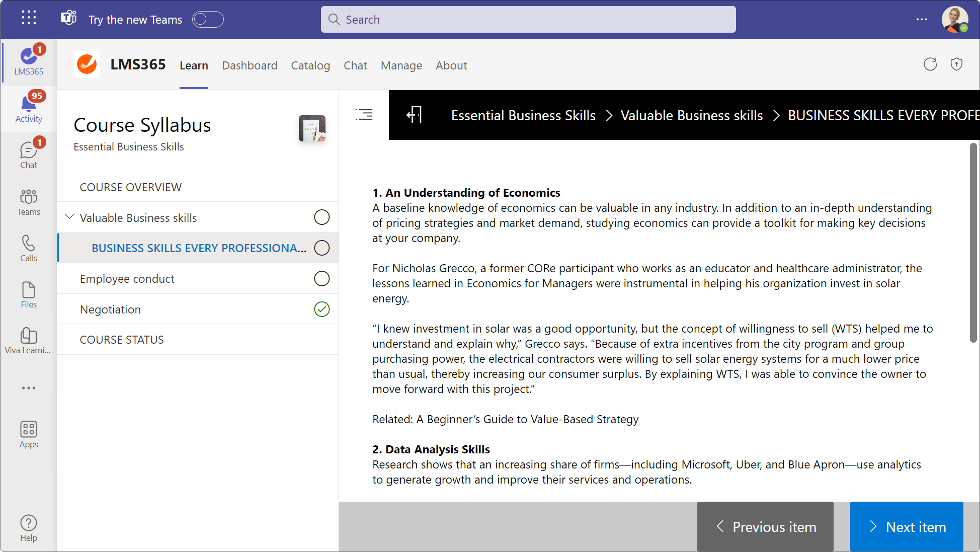The height and width of the screenshot is (552, 980).
Task: Switch to the Dashboard tab
Action: pos(250,65)
